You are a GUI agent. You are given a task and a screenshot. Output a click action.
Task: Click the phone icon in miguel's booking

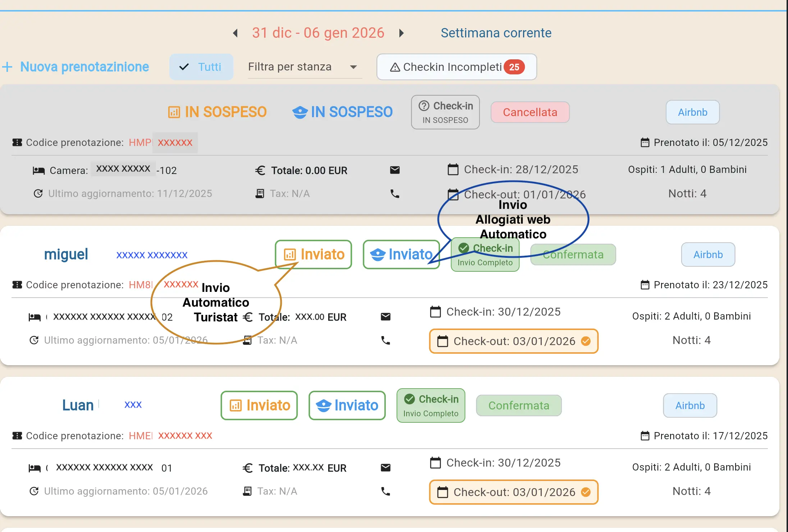click(385, 340)
